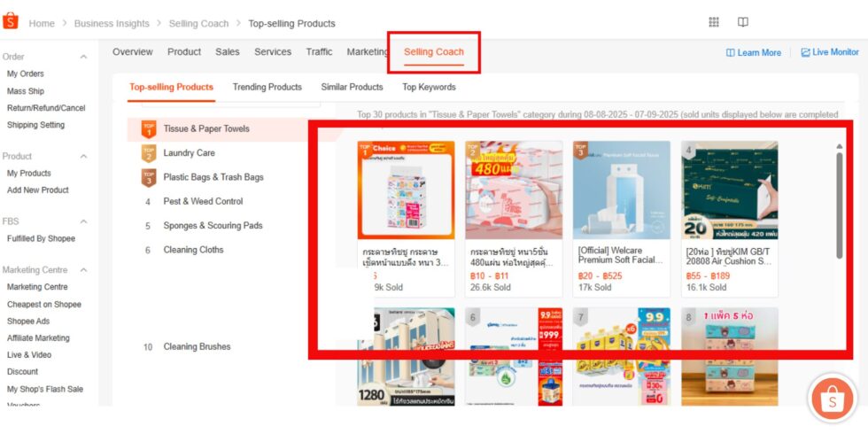This screenshot has height=434, width=868.
Task: Collapse the Order sidebar section
Action: click(83, 57)
